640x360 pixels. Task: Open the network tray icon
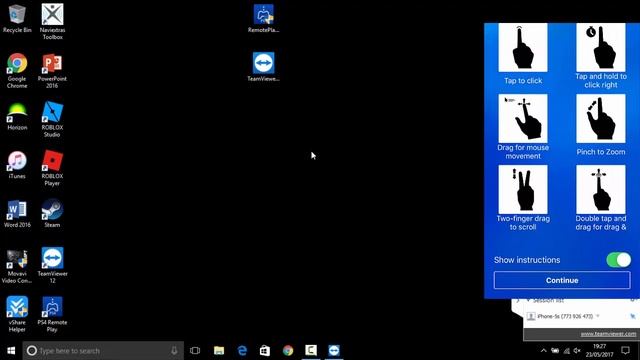tap(566, 351)
